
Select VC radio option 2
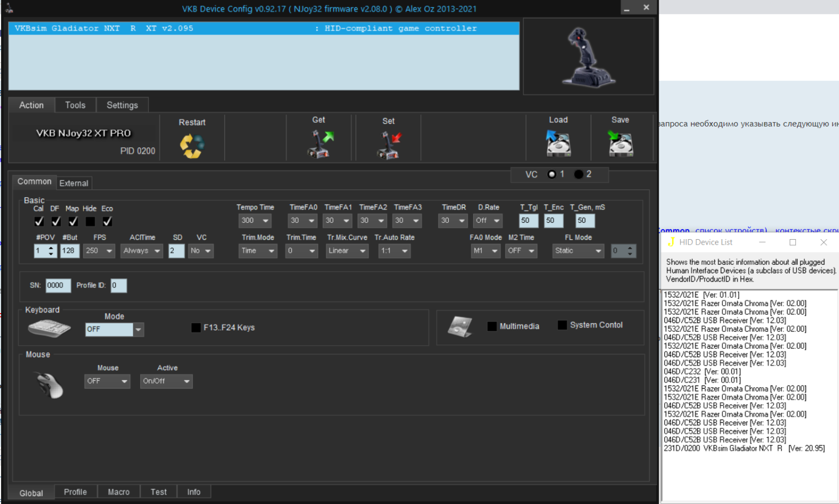click(579, 174)
